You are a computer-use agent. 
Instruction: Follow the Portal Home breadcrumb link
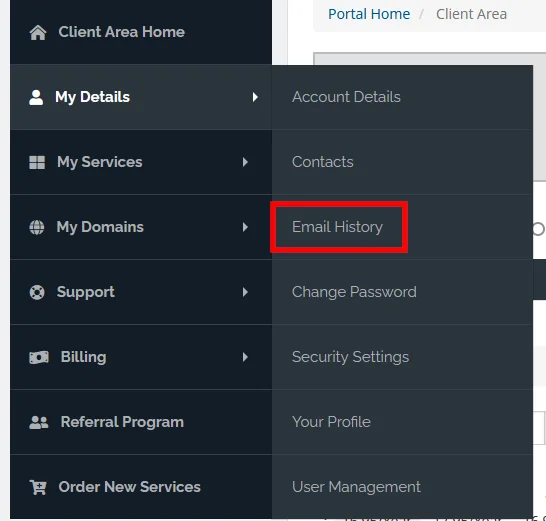point(369,14)
